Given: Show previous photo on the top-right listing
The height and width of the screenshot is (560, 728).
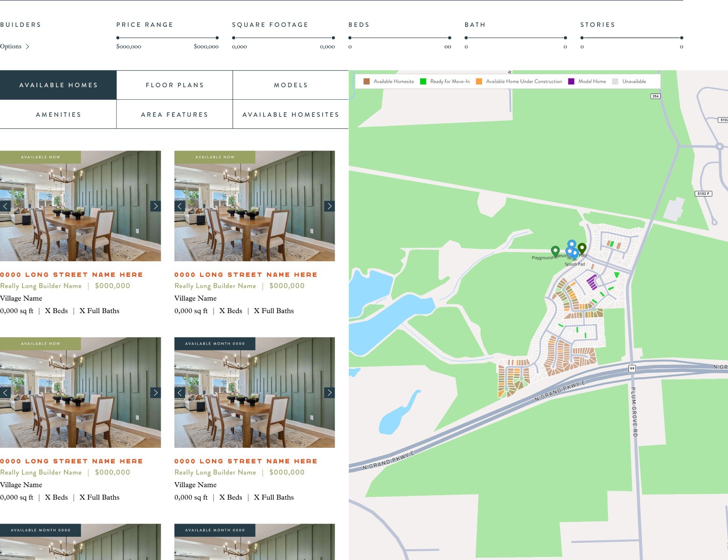Looking at the screenshot, I should (x=180, y=206).
